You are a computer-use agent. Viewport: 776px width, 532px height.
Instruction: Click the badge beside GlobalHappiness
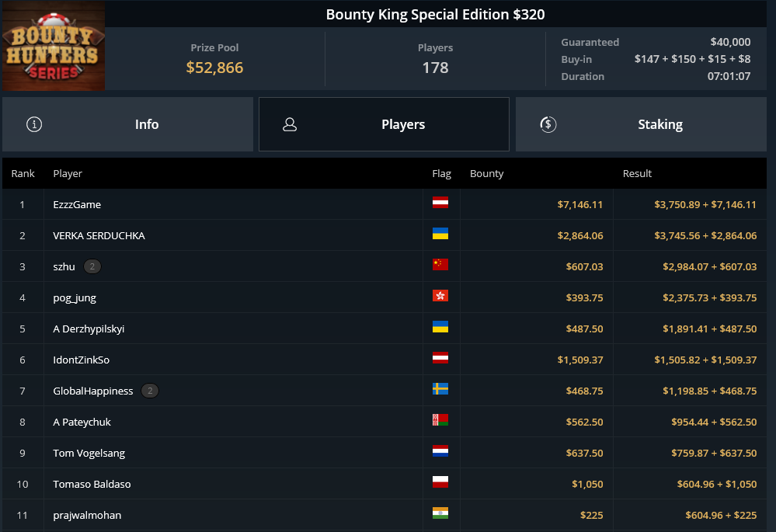(x=150, y=391)
